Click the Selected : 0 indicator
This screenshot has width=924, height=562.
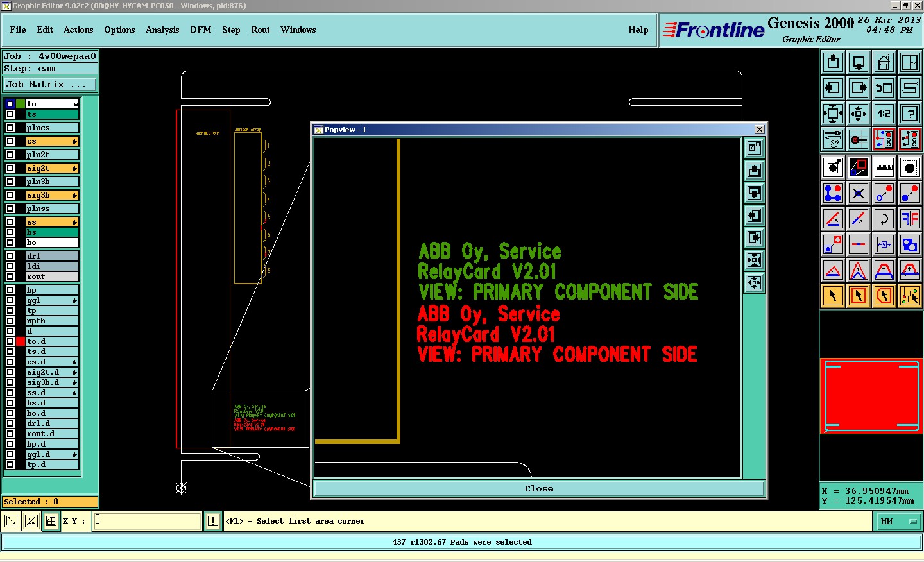click(50, 502)
